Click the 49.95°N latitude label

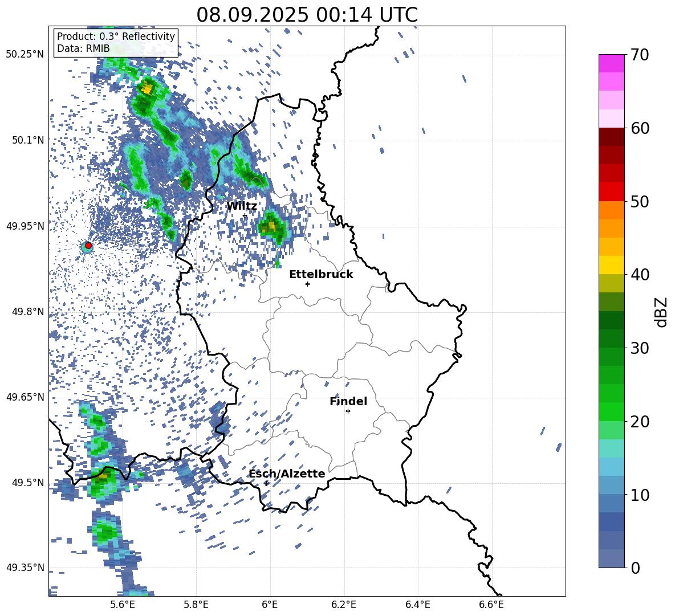point(25,226)
